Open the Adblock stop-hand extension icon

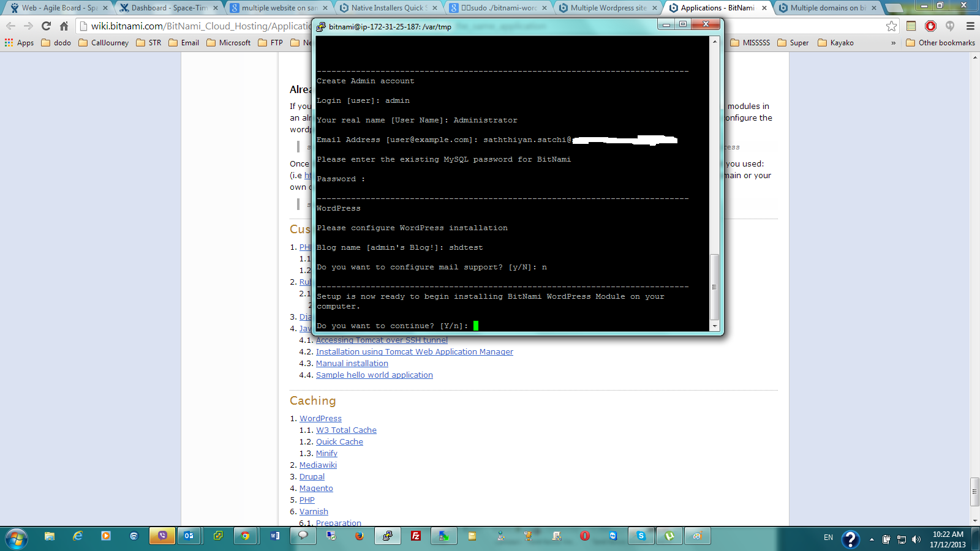point(931,26)
